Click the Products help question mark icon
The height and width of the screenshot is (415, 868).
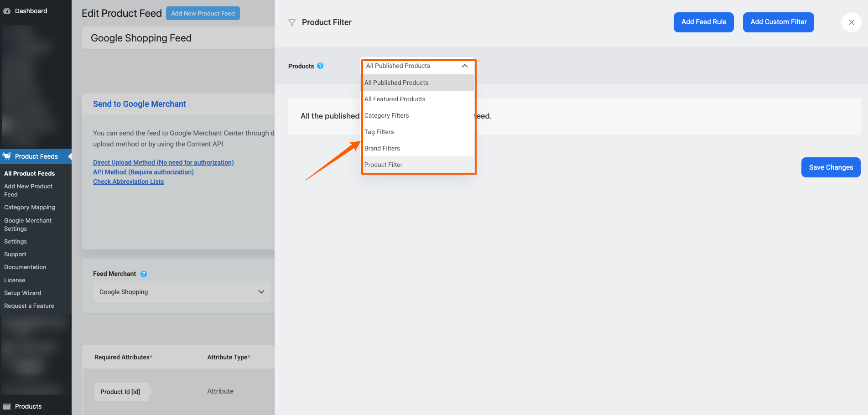[320, 66]
